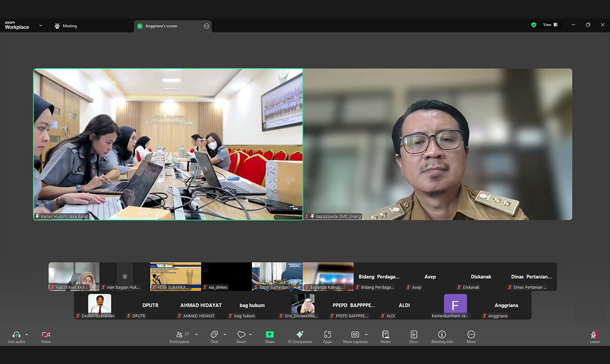Screen dimensions: 610x364
Task: Click the Anggriana participant tile
Action: click(x=506, y=306)
